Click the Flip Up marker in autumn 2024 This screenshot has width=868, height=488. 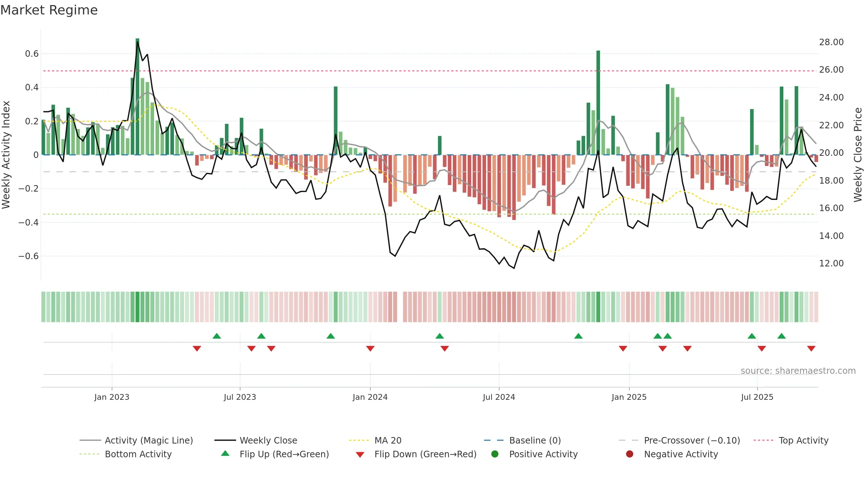point(578,336)
